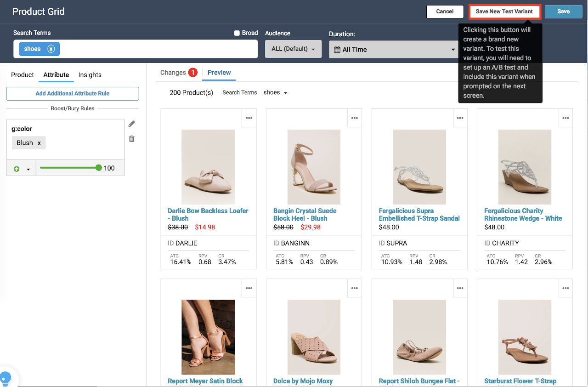The image size is (588, 387).
Task: Click the calendar icon in Duration field
Action: pos(337,50)
